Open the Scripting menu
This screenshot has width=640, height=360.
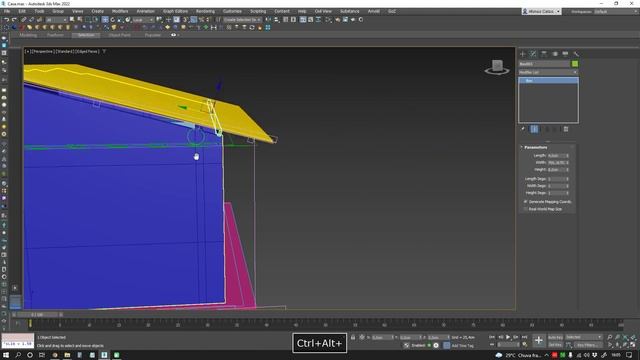tap(258, 11)
